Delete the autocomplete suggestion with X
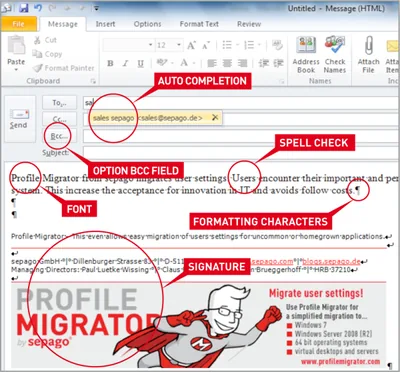This screenshot has width=400, height=372. click(x=215, y=117)
